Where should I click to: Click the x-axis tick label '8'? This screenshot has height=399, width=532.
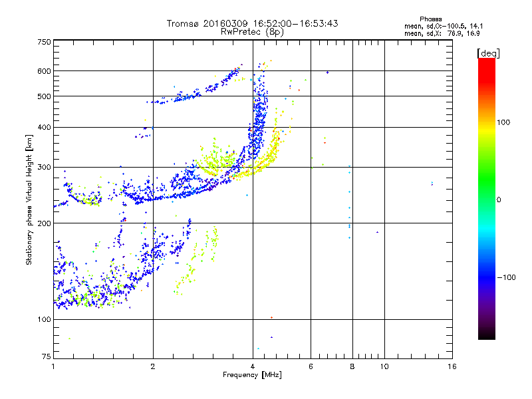click(352, 366)
